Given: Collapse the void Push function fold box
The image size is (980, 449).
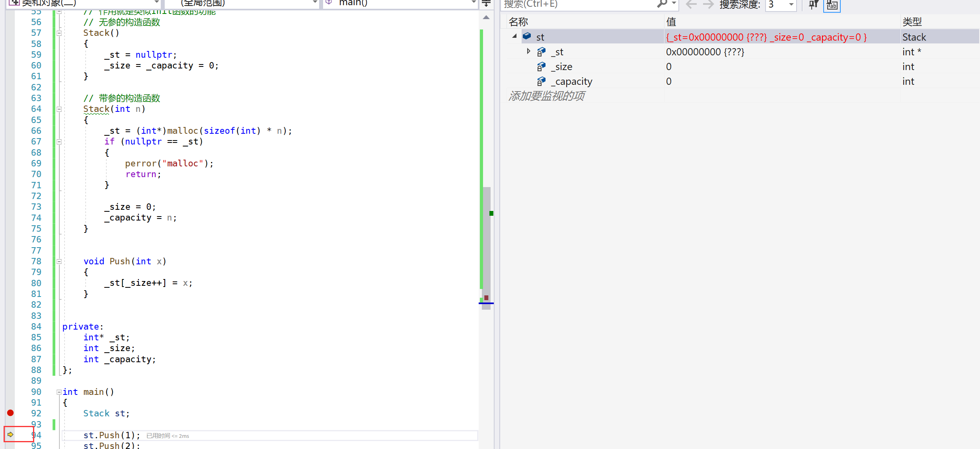Looking at the screenshot, I should pyautogui.click(x=59, y=262).
